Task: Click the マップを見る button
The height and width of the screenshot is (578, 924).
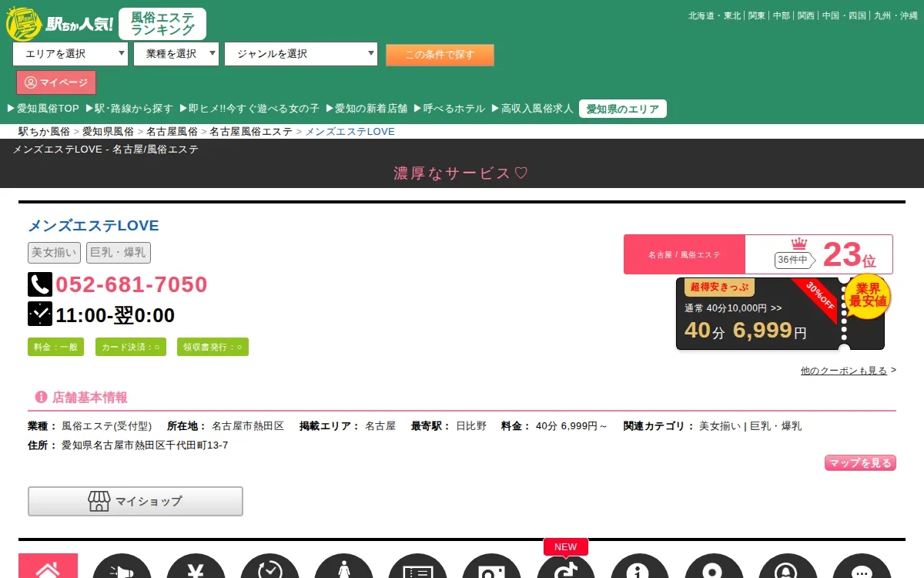Action: pos(860,463)
